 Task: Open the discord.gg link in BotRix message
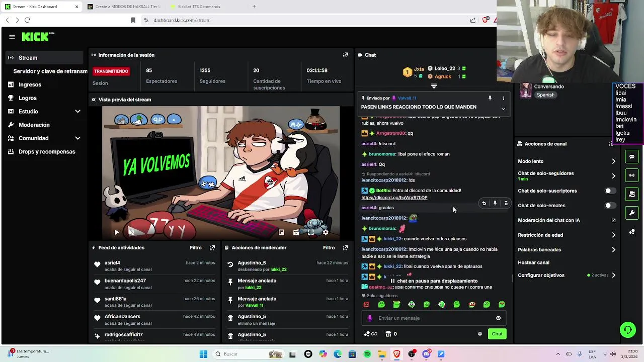(x=394, y=198)
